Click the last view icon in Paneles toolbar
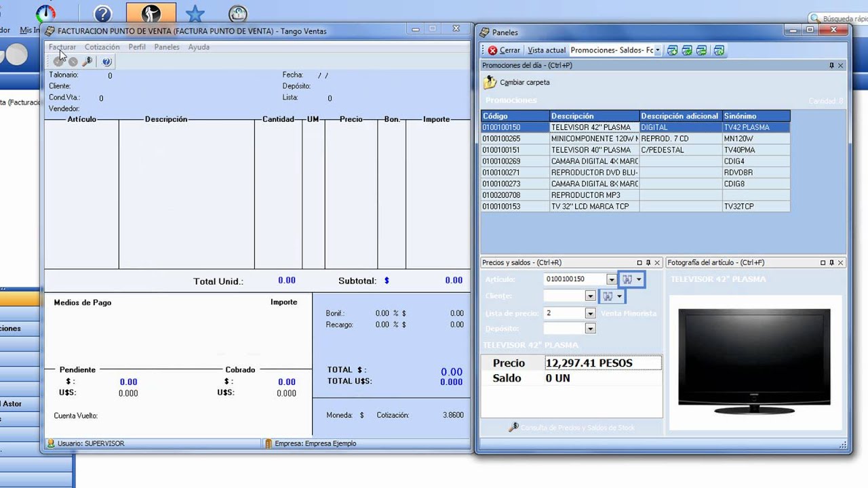 click(x=719, y=50)
